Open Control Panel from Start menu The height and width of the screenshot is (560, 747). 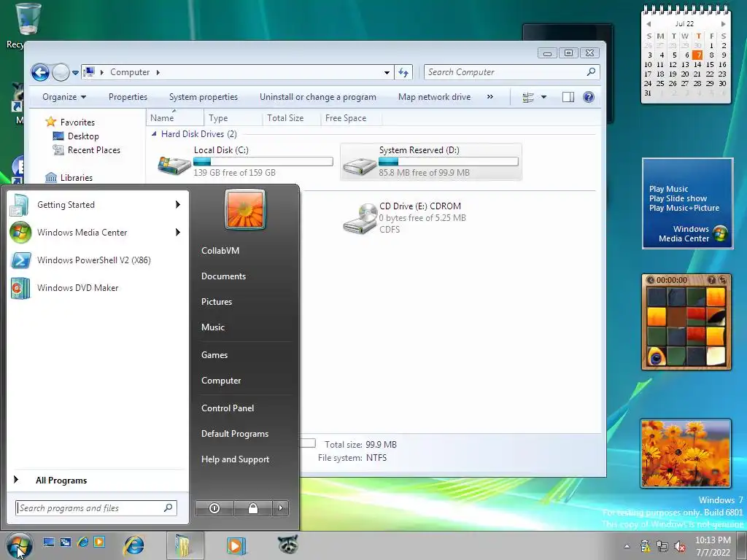click(228, 408)
